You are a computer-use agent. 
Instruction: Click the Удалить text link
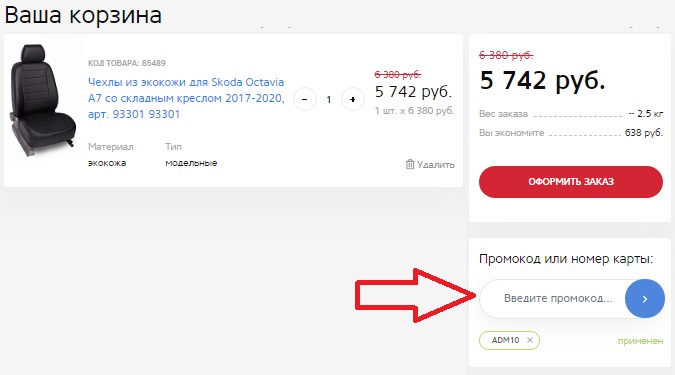436,164
